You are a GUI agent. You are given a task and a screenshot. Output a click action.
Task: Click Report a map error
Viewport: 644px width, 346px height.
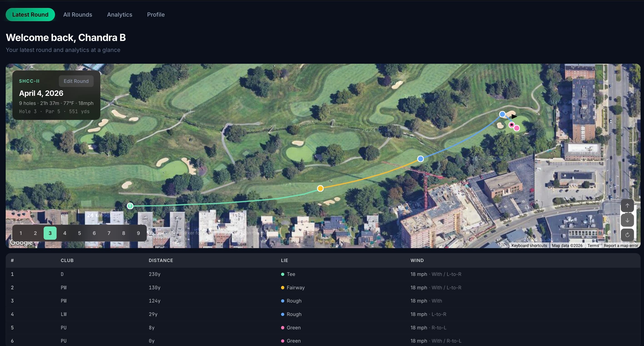point(621,246)
